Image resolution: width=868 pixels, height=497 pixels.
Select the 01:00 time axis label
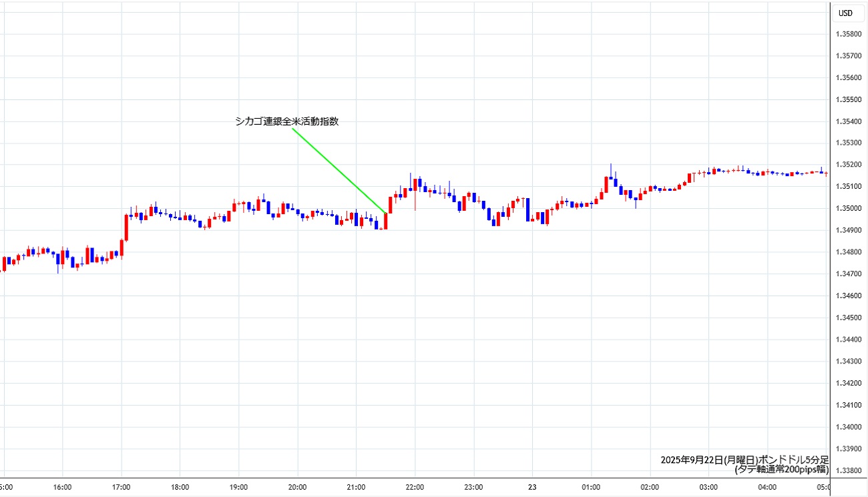591,487
